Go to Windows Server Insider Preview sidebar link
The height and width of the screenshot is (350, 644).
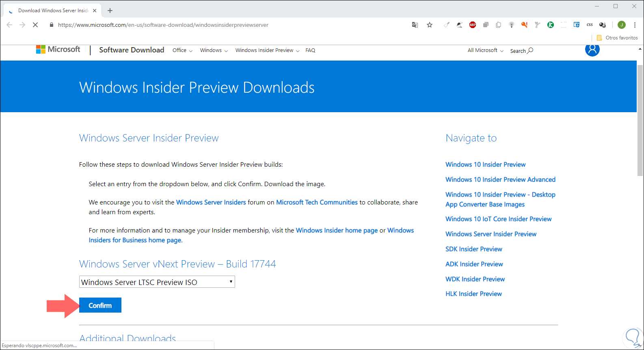(491, 234)
